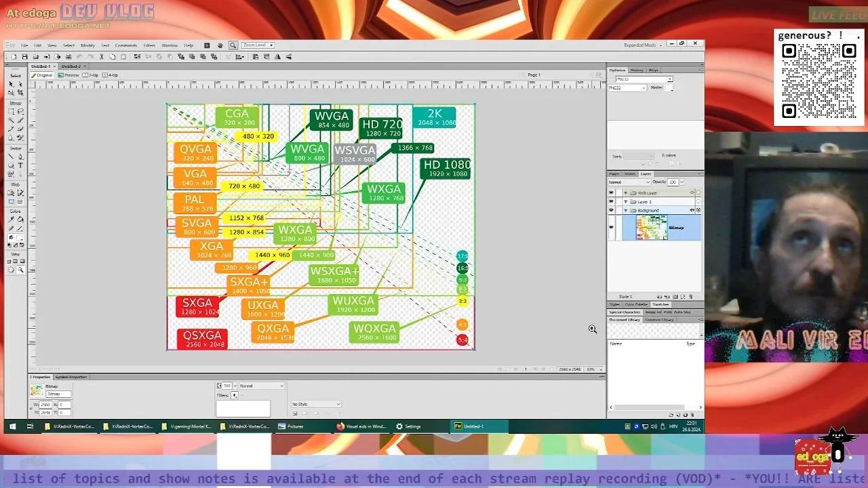This screenshot has width=868, height=488.
Task: Open the Modify menu
Action: click(x=88, y=45)
